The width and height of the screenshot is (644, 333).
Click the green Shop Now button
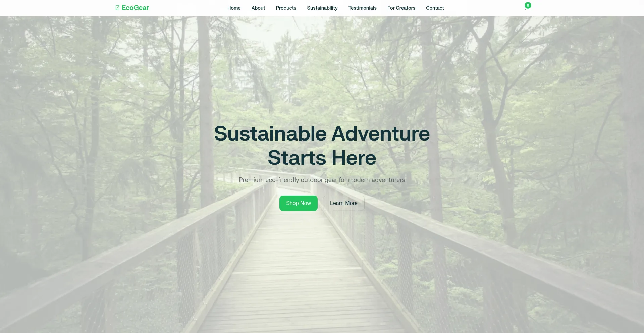tap(298, 203)
